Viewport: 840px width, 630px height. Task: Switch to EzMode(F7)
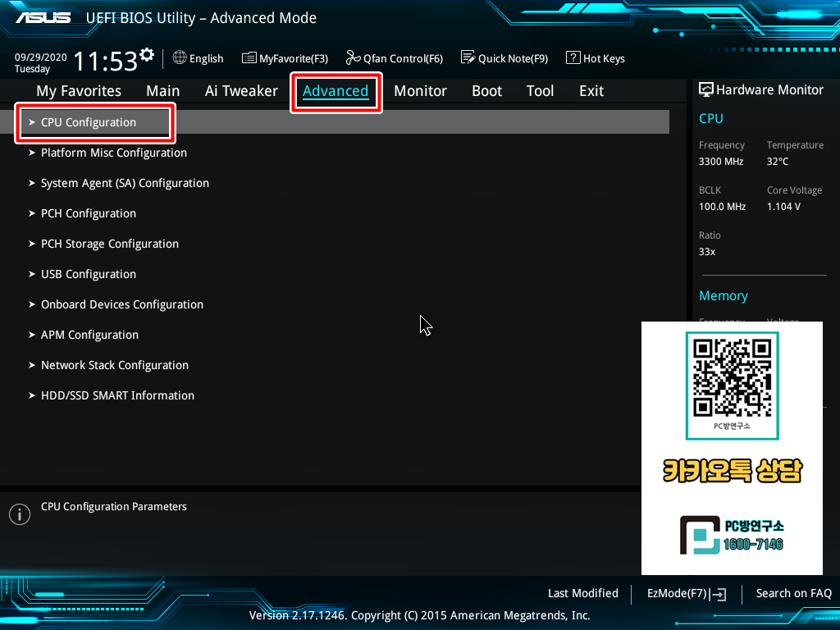tap(687, 594)
